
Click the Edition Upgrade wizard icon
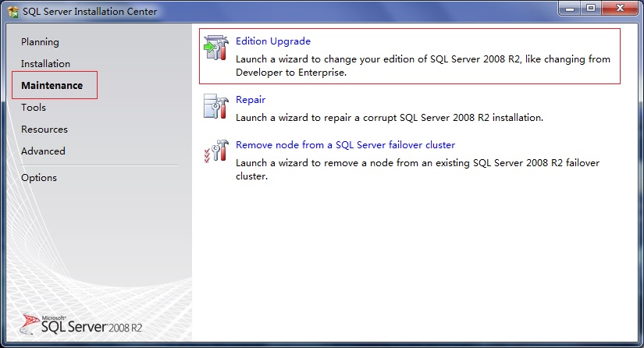(x=216, y=48)
